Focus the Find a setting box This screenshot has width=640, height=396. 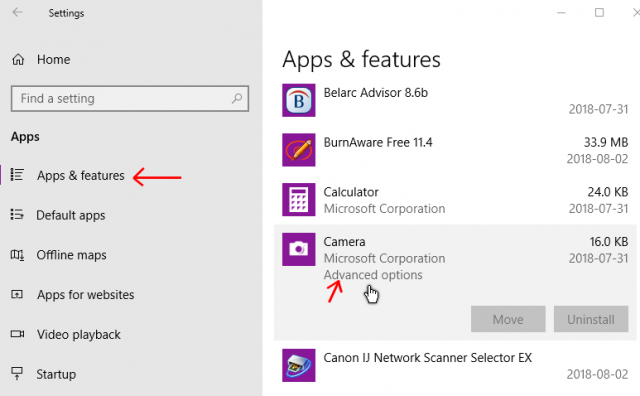coord(130,98)
